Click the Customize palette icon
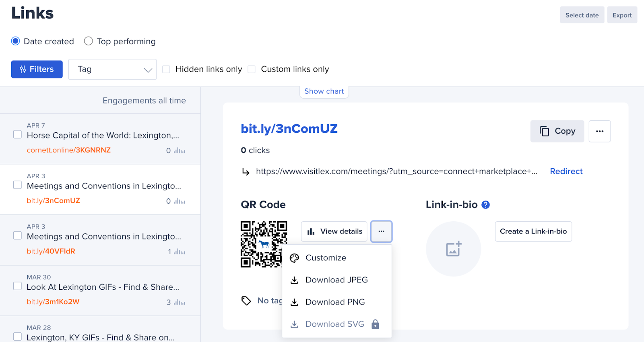The height and width of the screenshot is (342, 644). tap(295, 258)
